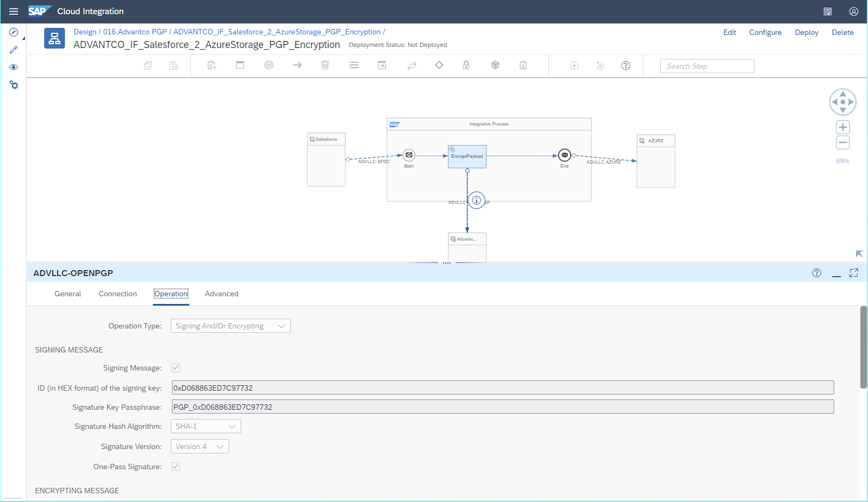Click the security lock icon in toolbar

click(x=466, y=65)
